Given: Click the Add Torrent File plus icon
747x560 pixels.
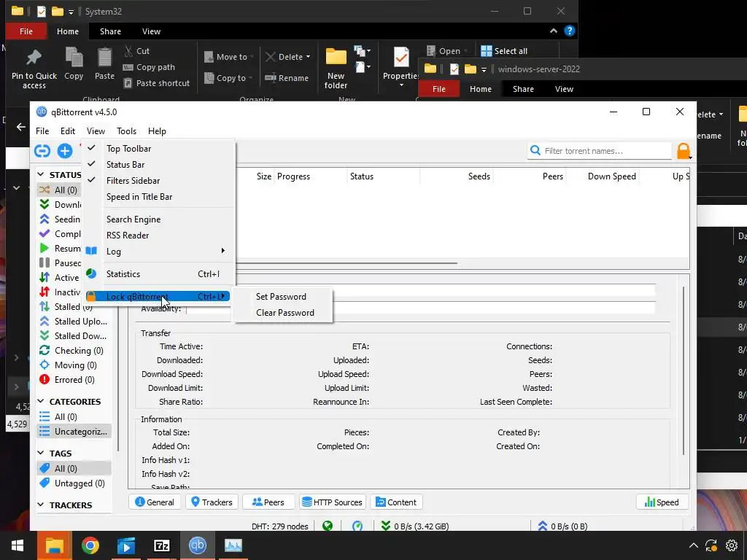Looking at the screenshot, I should tap(65, 151).
